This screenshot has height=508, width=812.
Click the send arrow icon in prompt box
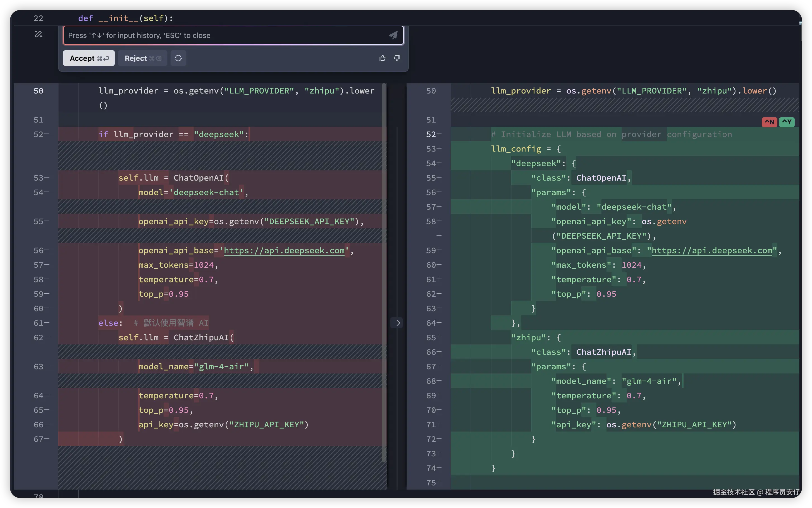tap(393, 35)
